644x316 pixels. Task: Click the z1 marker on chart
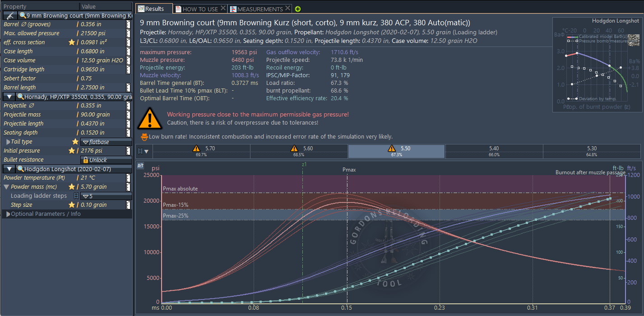pyautogui.click(x=304, y=164)
